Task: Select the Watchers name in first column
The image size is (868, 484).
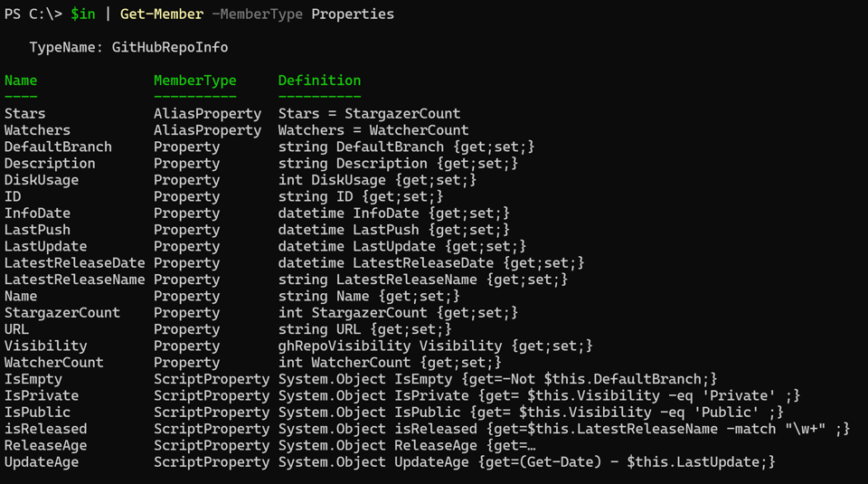Action: tap(37, 130)
